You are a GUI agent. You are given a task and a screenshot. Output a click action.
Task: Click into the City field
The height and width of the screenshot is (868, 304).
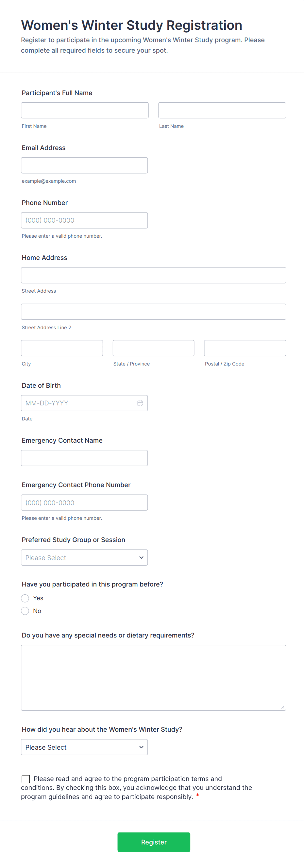point(62,348)
